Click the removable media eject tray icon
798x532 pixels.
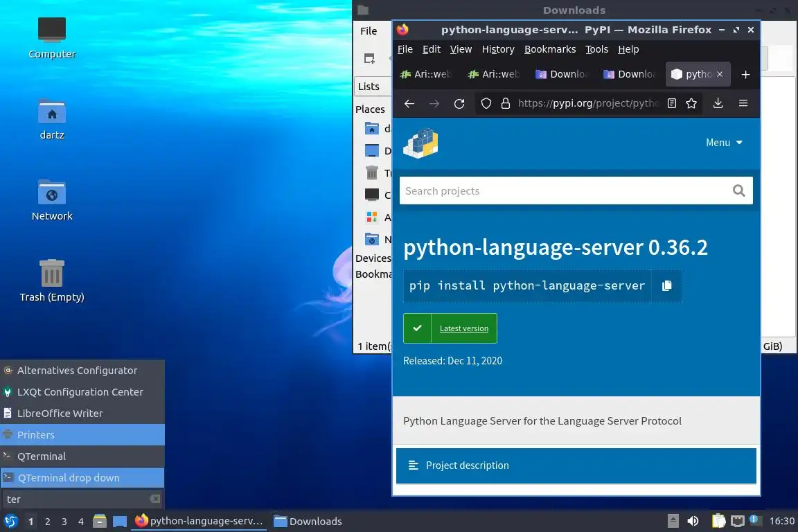pos(673,521)
